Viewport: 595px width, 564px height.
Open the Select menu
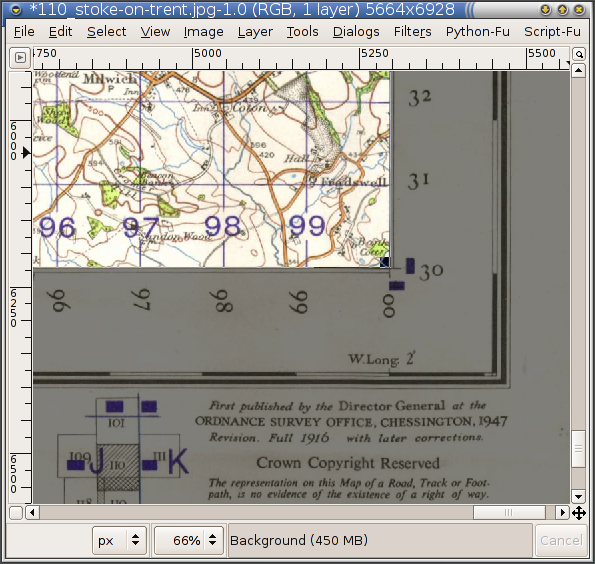107,32
